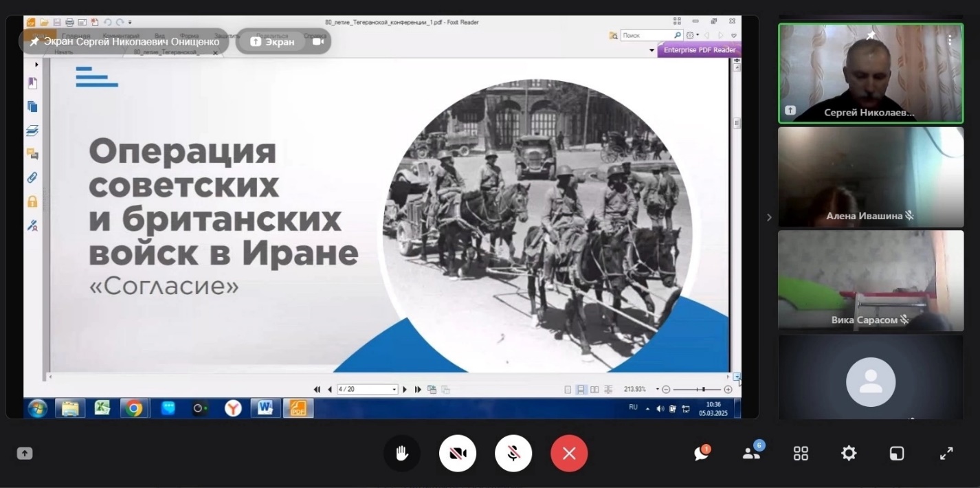
Task: Unpin the shared screen label
Action: point(34,41)
